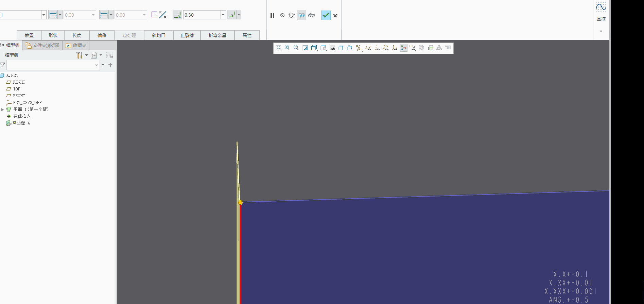Click the flat pattern preview icon

click(x=430, y=48)
